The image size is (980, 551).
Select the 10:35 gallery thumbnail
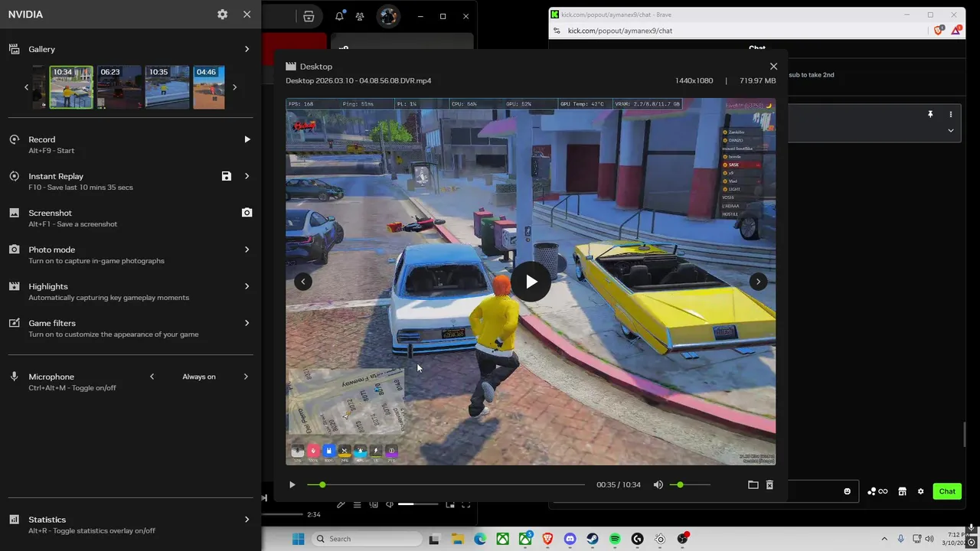(x=167, y=87)
